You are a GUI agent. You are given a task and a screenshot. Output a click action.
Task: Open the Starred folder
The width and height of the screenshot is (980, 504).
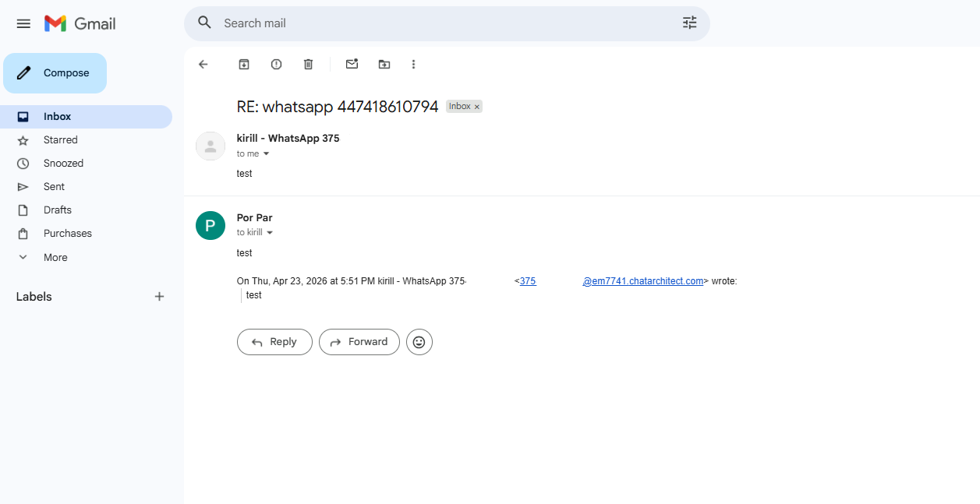(x=61, y=140)
